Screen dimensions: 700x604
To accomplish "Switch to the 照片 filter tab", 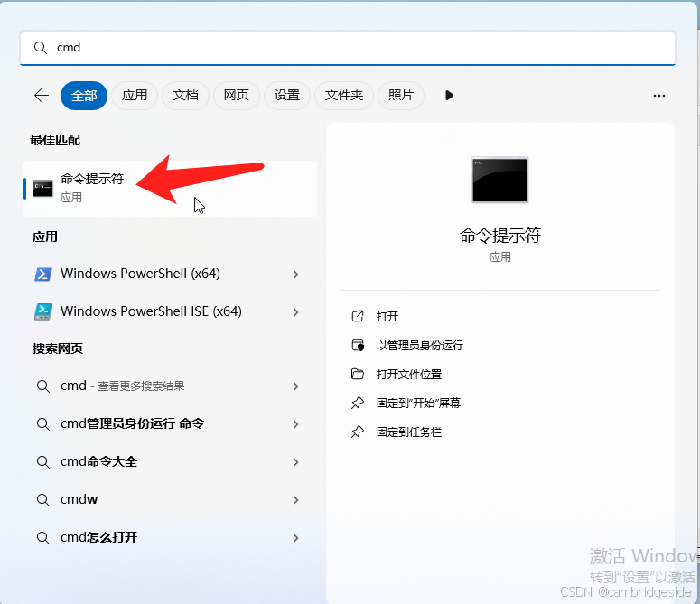I will [401, 95].
